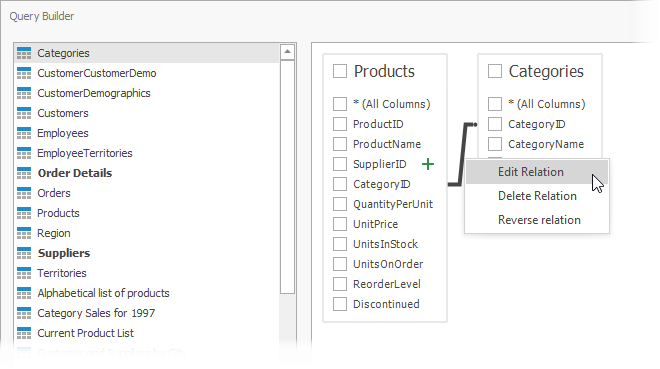Click the scroll up arrow of table list

tap(287, 52)
